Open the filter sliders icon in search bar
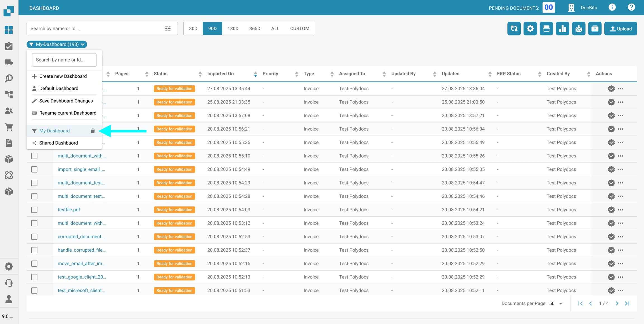Image resolution: width=644 pixels, height=324 pixels. [x=168, y=29]
